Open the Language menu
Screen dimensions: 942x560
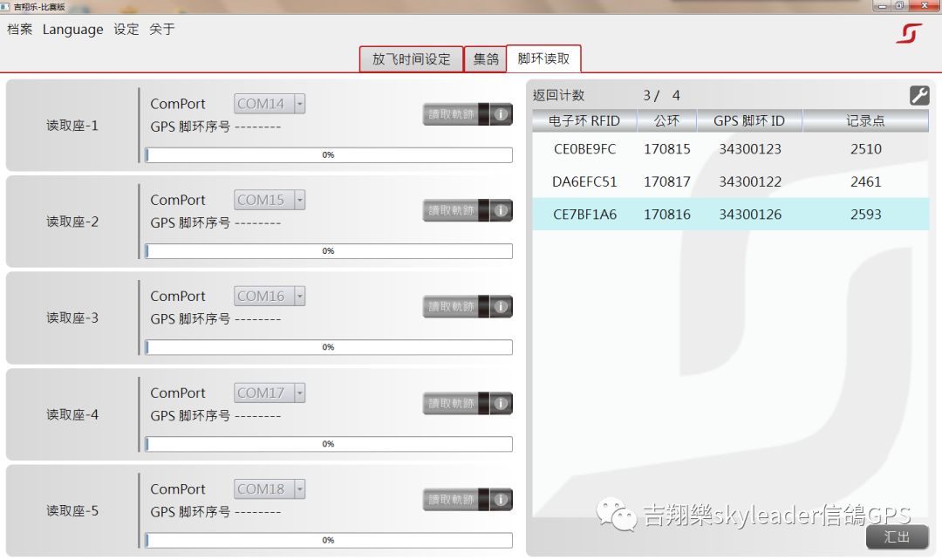pos(72,29)
